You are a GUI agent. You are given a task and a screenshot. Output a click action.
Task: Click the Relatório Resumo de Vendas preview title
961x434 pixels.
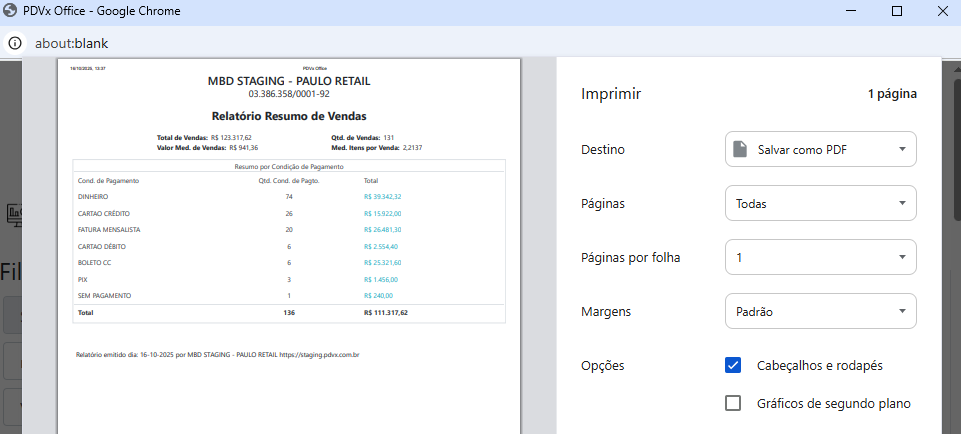289,116
